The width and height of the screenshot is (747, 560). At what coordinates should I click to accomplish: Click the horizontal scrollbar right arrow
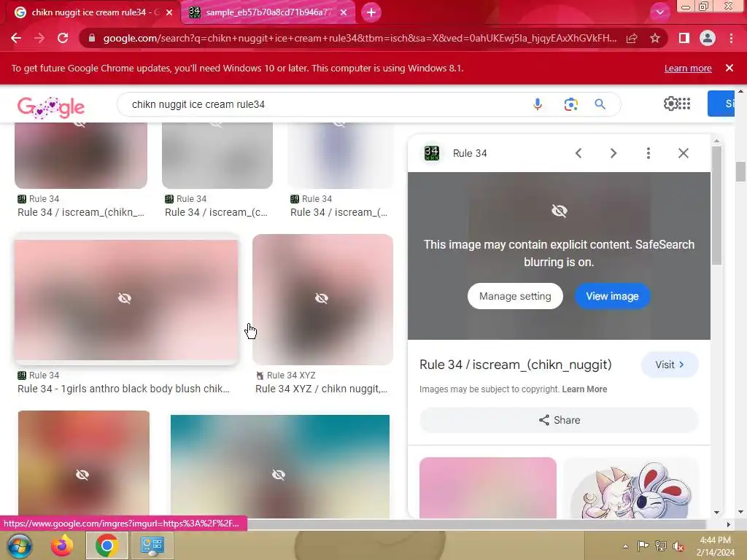pyautogui.click(x=729, y=524)
